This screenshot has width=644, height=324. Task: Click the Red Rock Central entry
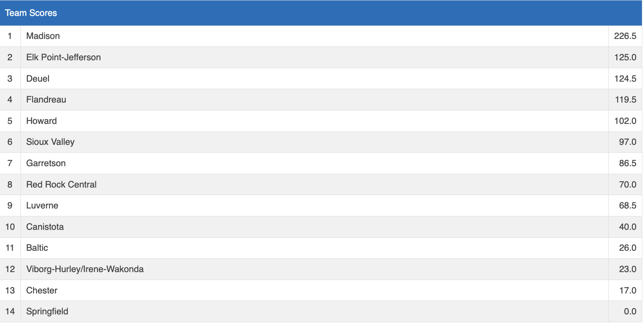[62, 185]
